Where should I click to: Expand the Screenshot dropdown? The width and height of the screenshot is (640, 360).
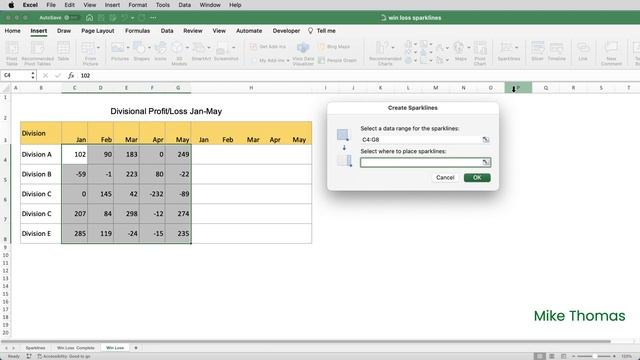(x=233, y=47)
